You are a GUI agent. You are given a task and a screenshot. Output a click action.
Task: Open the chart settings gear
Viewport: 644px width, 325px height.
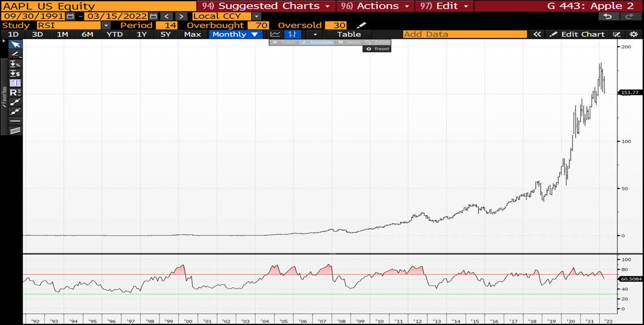click(x=633, y=35)
